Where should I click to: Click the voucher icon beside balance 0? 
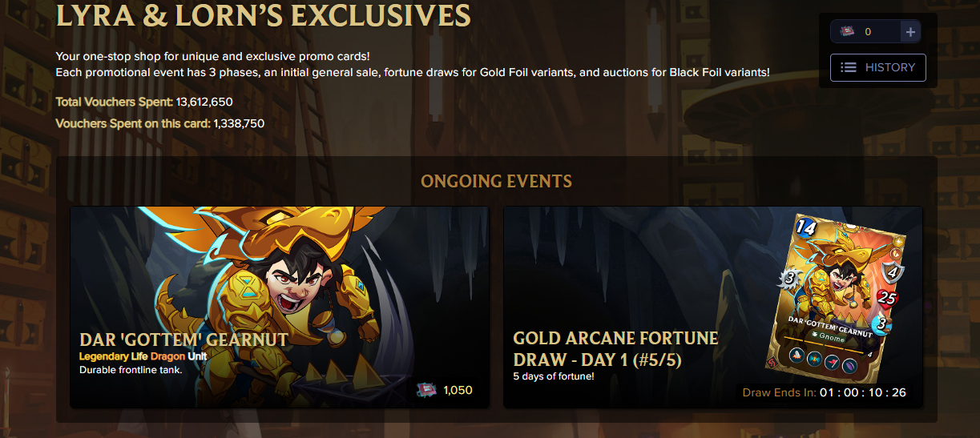click(x=848, y=32)
